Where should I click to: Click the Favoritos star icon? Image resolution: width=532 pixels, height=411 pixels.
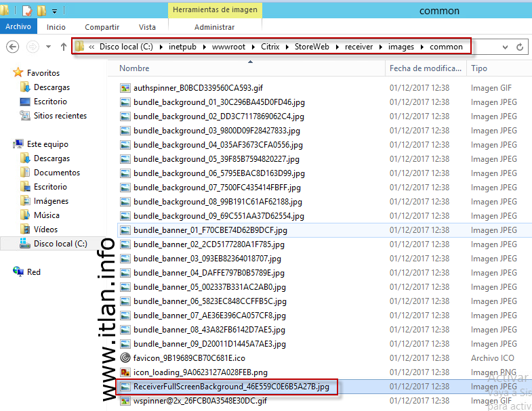coord(18,73)
